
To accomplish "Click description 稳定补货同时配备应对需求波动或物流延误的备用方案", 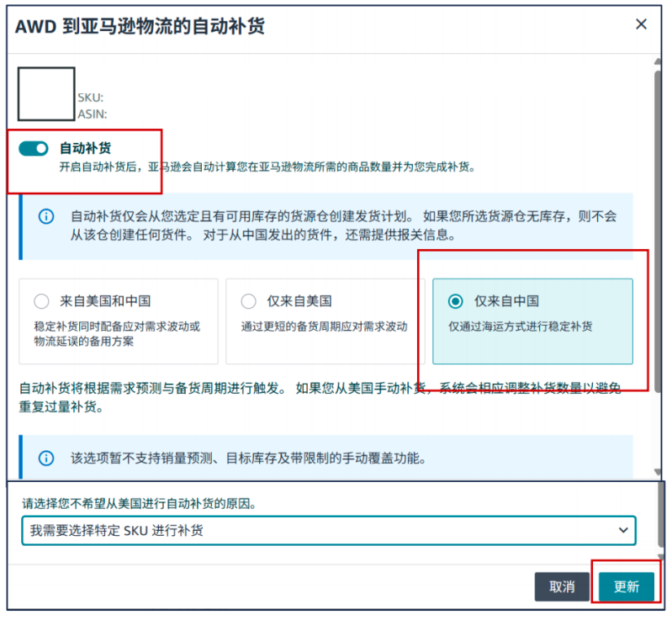I will (x=117, y=334).
